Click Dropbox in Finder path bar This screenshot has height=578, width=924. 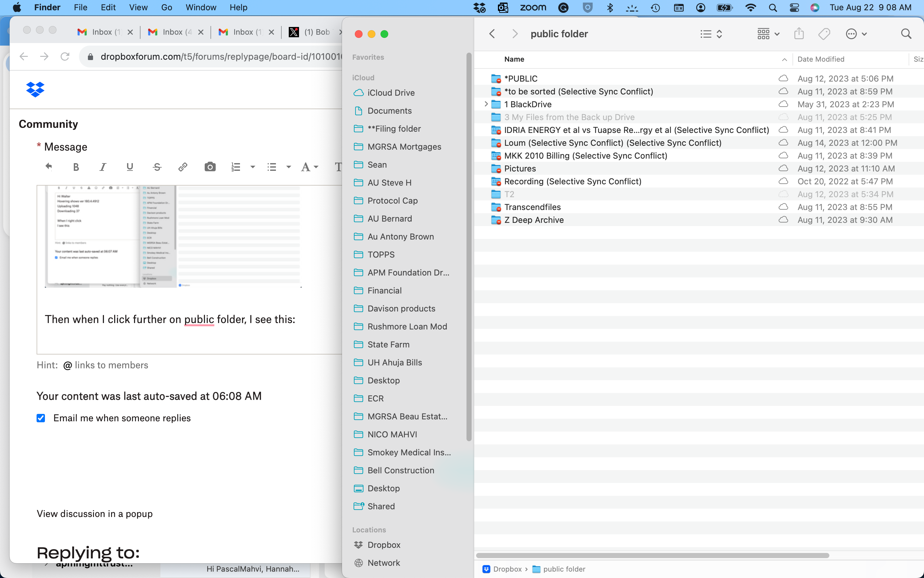502,569
